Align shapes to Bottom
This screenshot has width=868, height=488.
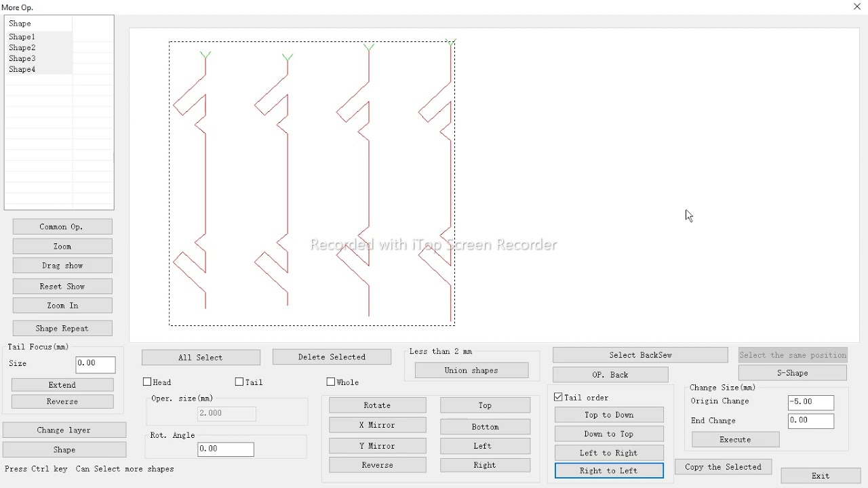pyautogui.click(x=486, y=427)
